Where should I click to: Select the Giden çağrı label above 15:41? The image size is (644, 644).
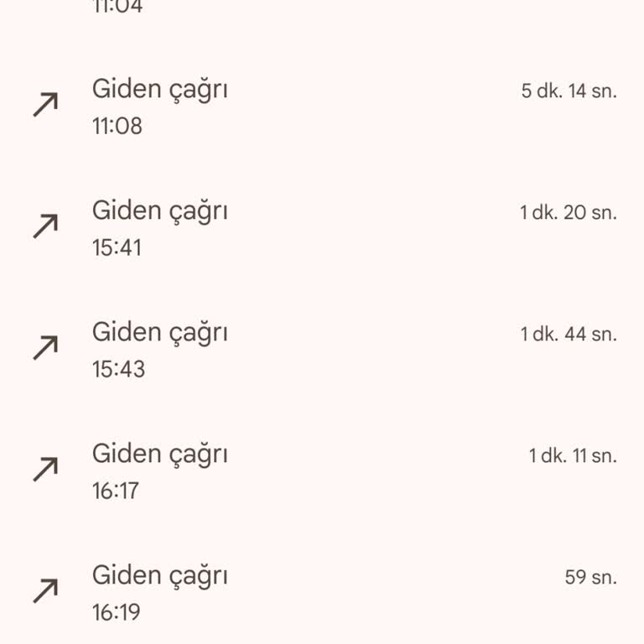point(159,210)
